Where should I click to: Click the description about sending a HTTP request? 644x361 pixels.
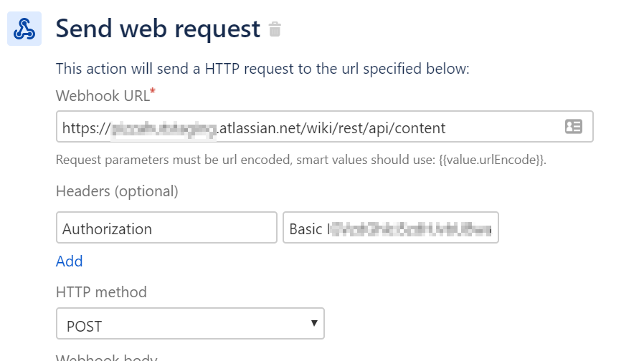[262, 69]
